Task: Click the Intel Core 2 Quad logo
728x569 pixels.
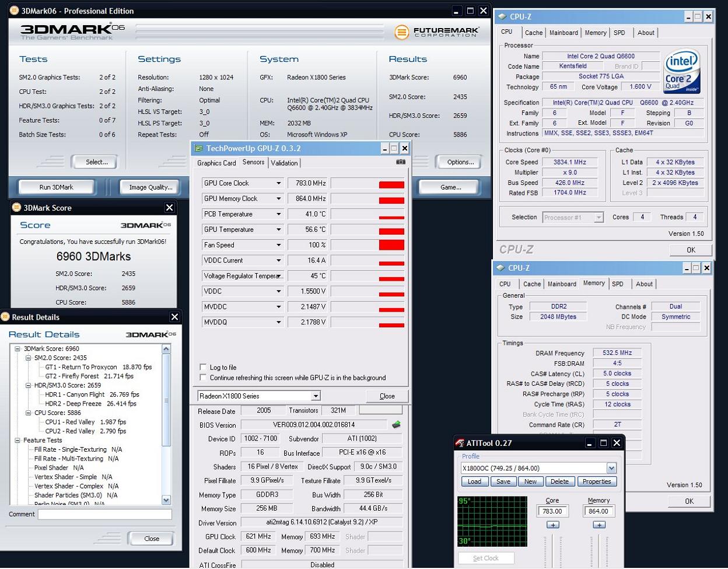Action: point(682,71)
